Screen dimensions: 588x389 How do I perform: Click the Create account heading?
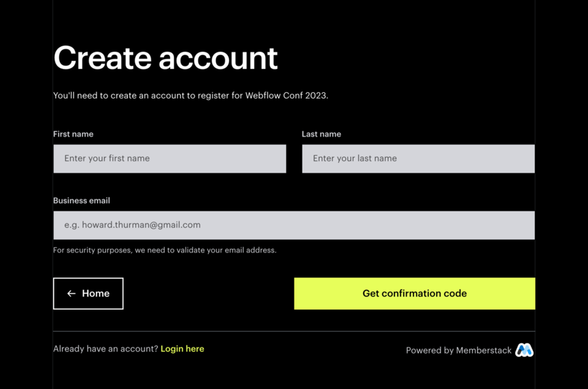click(166, 58)
